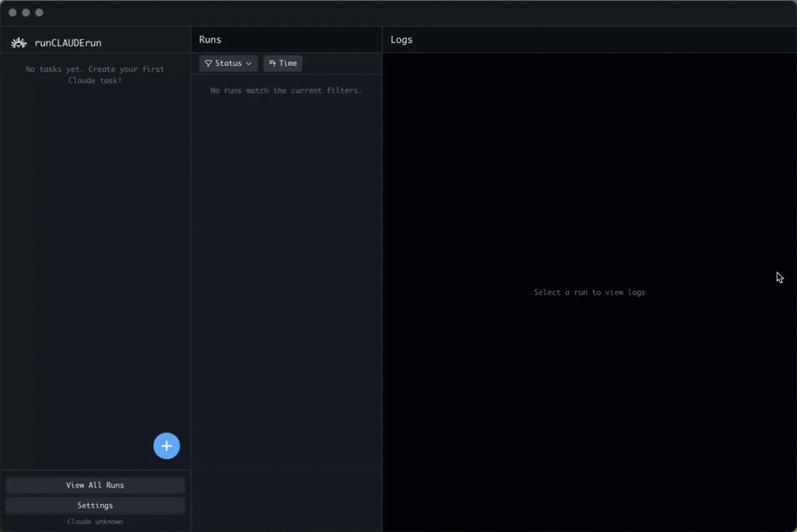Viewport: 797px width, 532px height.
Task: Add a new task with blue plus button
Action: 167,446
